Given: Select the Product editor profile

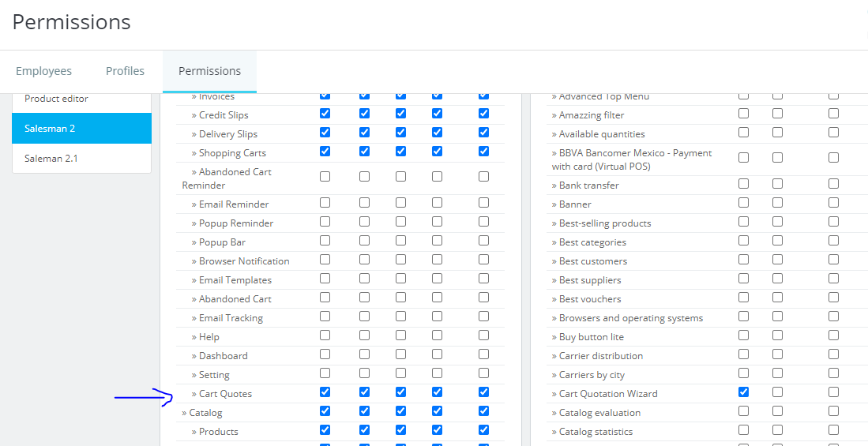Looking at the screenshot, I should coord(56,99).
